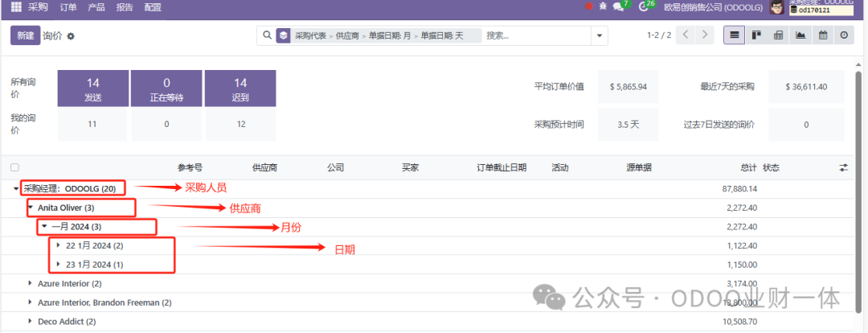Open the 配置 menu
The height and width of the screenshot is (333, 868).
(x=153, y=7)
